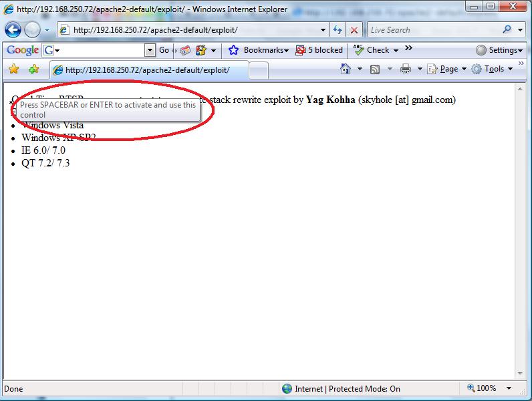
Task: Open the Page menu
Action: click(447, 70)
